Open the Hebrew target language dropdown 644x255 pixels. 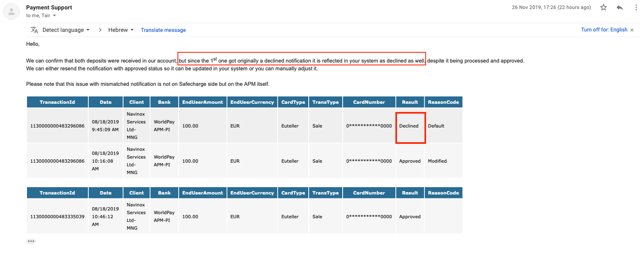[x=121, y=30]
